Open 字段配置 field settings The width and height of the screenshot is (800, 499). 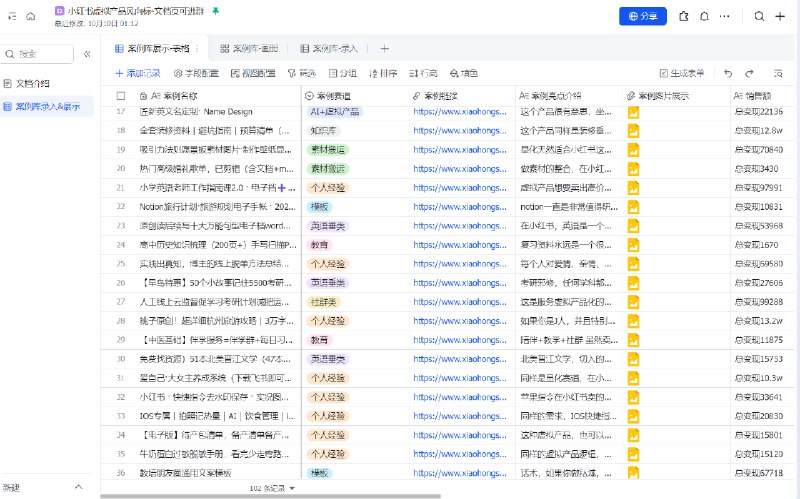click(196, 73)
